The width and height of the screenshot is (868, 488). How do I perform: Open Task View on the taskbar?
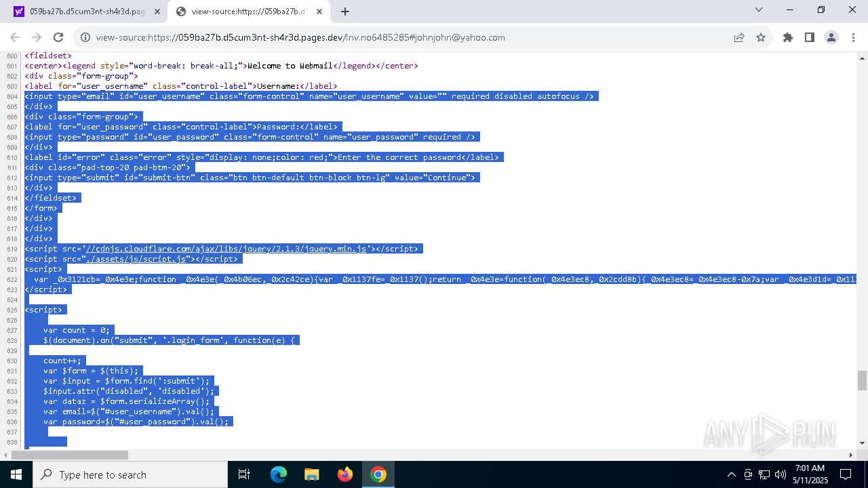[244, 474]
